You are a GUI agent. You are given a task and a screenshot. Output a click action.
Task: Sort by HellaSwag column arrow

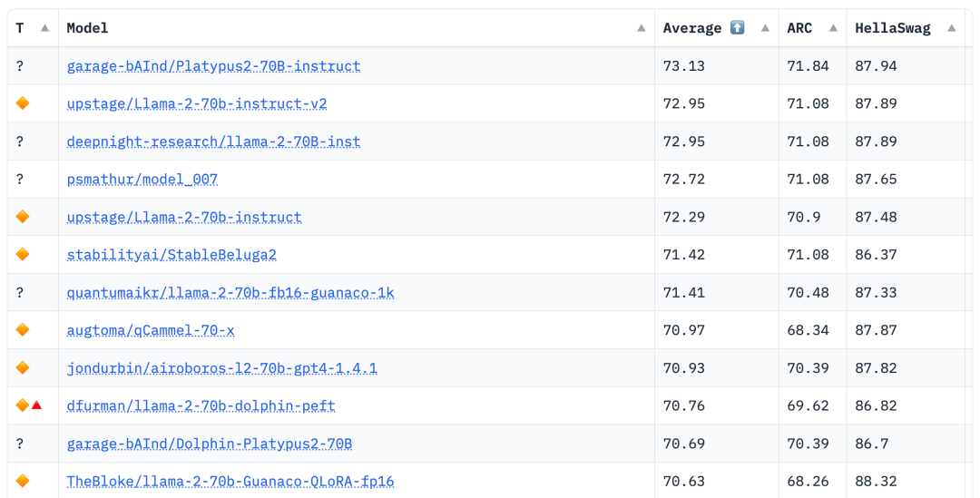pyautogui.click(x=952, y=28)
